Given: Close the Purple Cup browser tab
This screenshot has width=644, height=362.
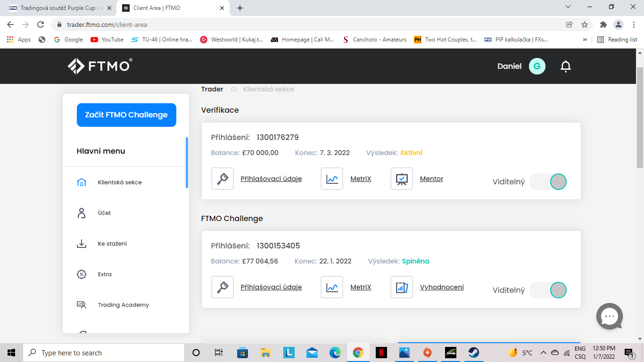Looking at the screenshot, I should pyautogui.click(x=109, y=8).
